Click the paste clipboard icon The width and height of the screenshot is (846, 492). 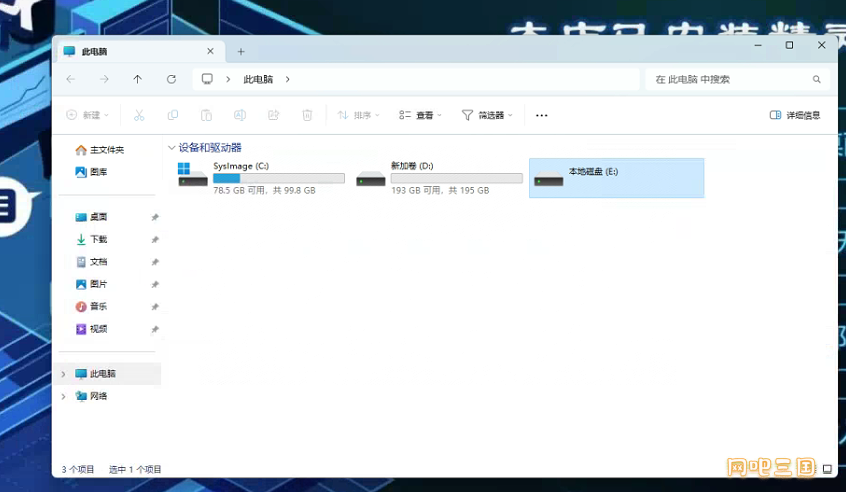[x=206, y=115]
